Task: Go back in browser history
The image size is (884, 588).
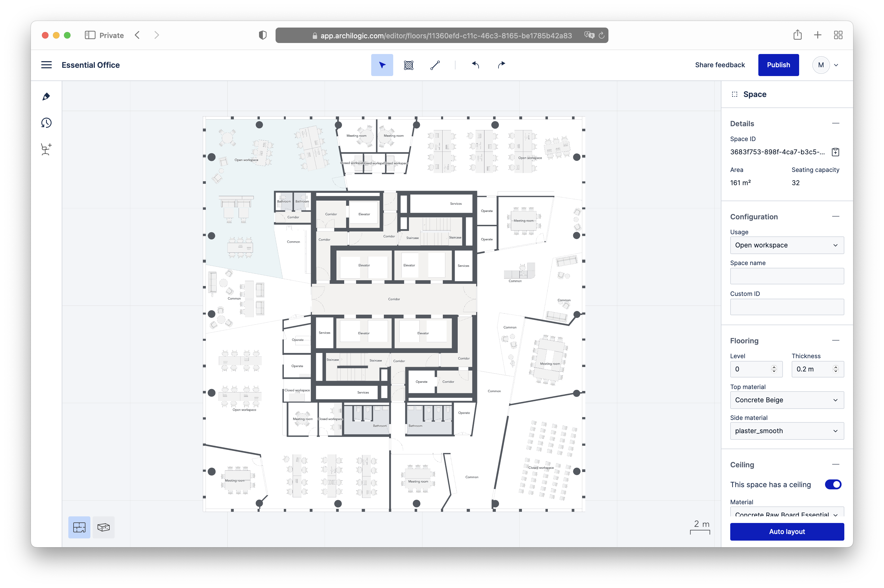Action: 137,35
